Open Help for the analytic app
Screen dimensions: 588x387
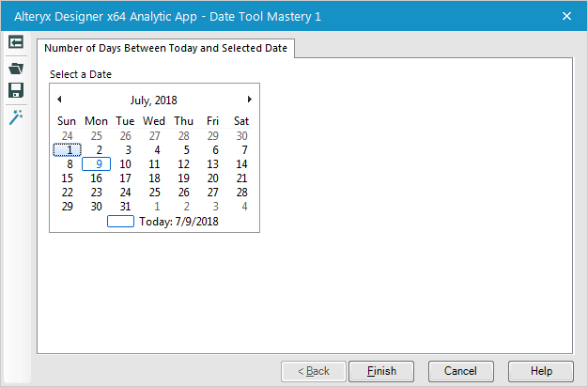point(541,371)
